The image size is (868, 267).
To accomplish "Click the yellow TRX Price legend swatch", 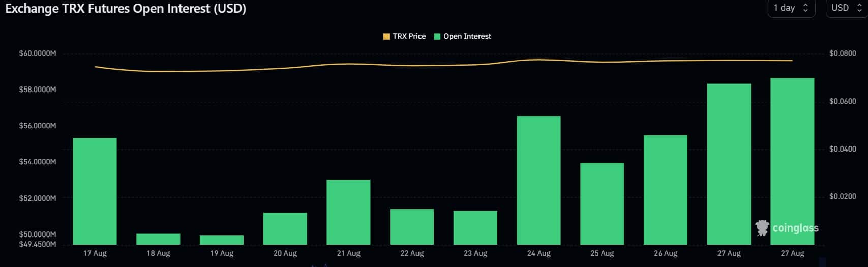I will click(386, 37).
